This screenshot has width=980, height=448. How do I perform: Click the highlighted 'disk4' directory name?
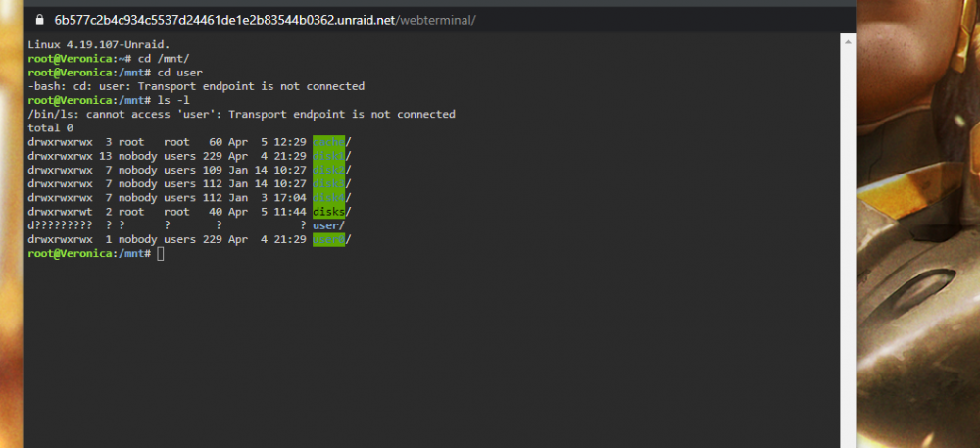click(328, 197)
